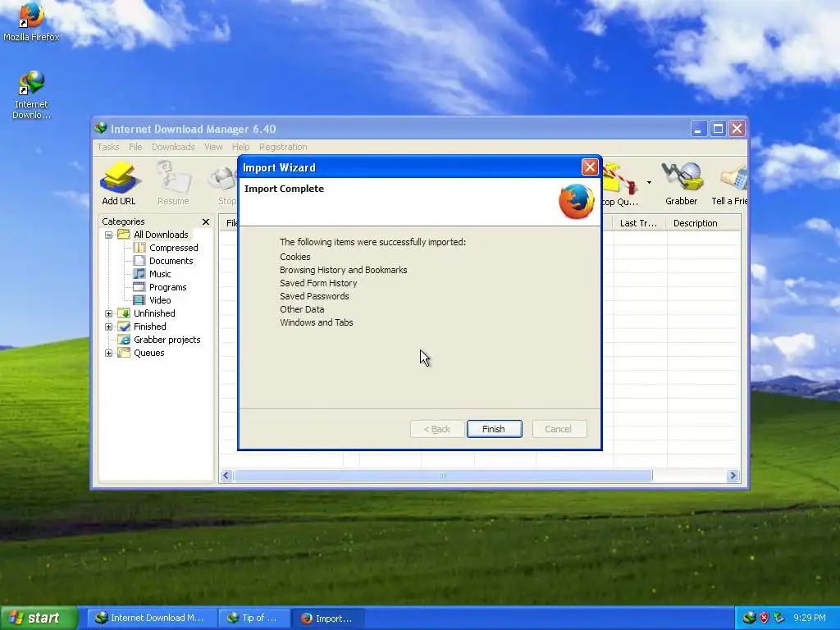
Task: Select the Documents category
Action: tap(171, 261)
